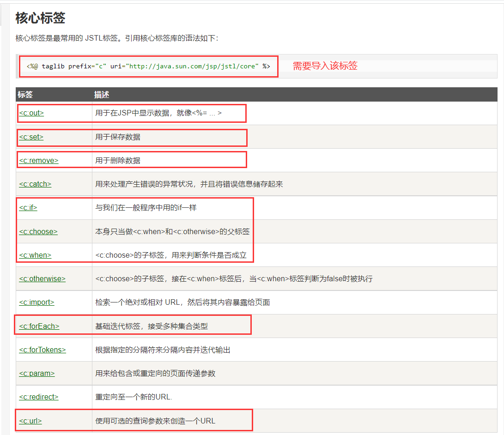Click the intro sentence 核心标签是最常用的 JSTL标签

coord(117,38)
